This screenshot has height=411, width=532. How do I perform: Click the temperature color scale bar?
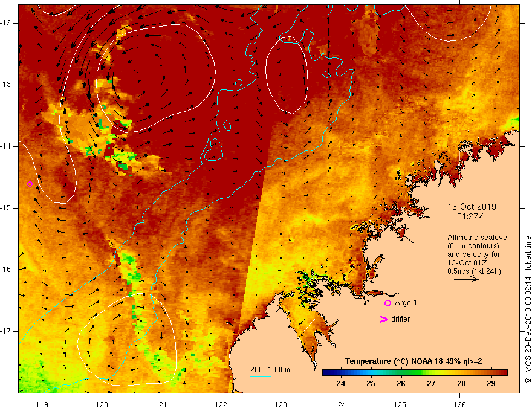415,373
